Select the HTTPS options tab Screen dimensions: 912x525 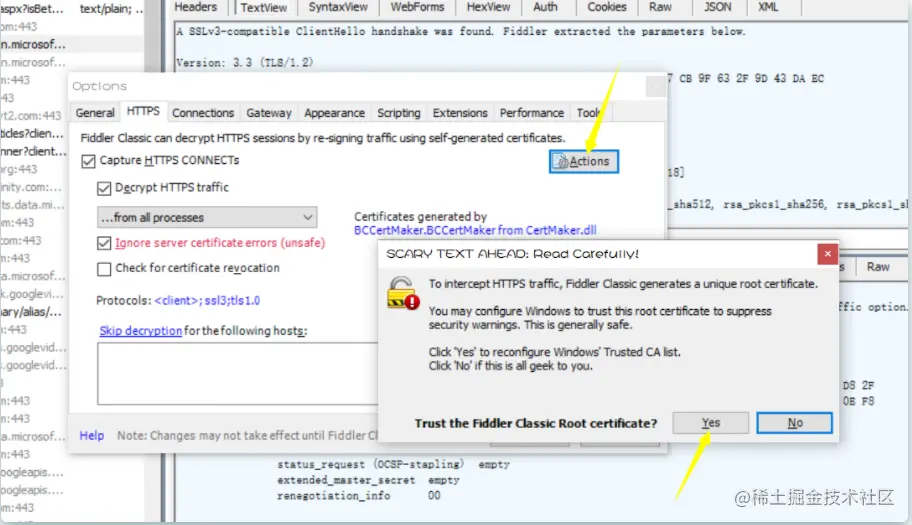pyautogui.click(x=143, y=111)
